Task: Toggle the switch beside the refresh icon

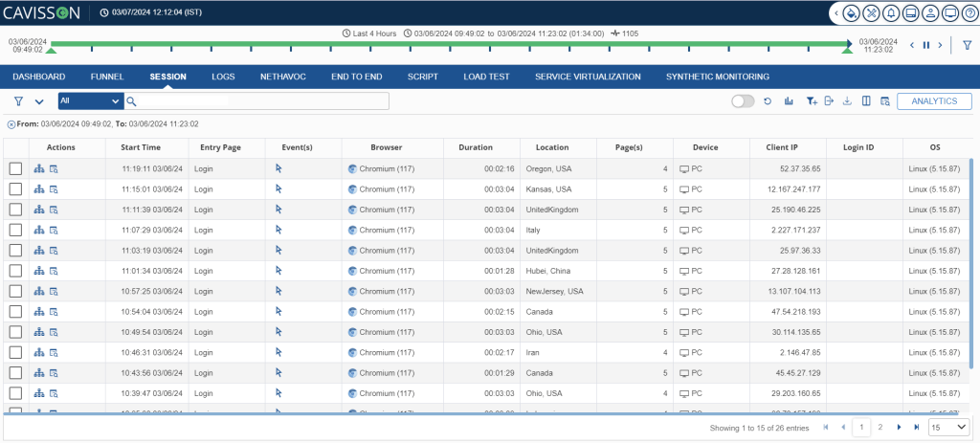Action: 743,101
